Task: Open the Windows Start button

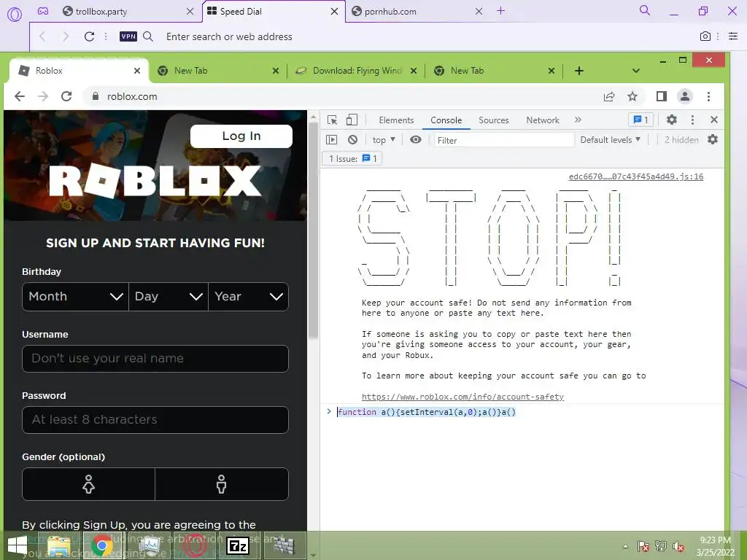Action: tap(18, 545)
